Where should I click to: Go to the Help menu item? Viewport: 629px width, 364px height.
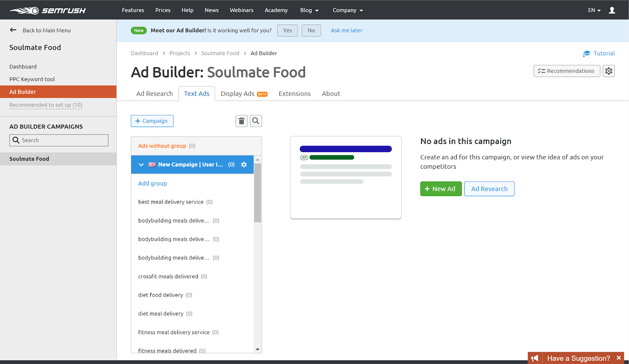click(x=188, y=10)
